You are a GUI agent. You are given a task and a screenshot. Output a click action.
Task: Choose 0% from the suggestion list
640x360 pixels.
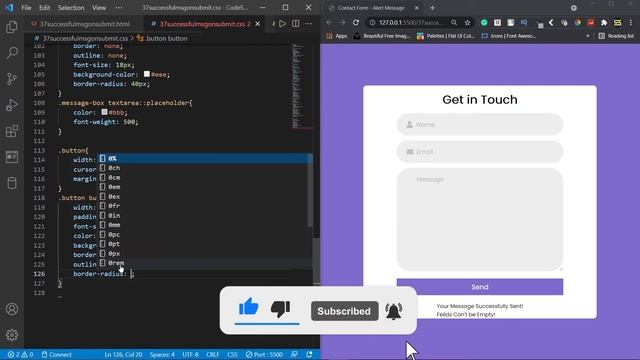point(204,158)
